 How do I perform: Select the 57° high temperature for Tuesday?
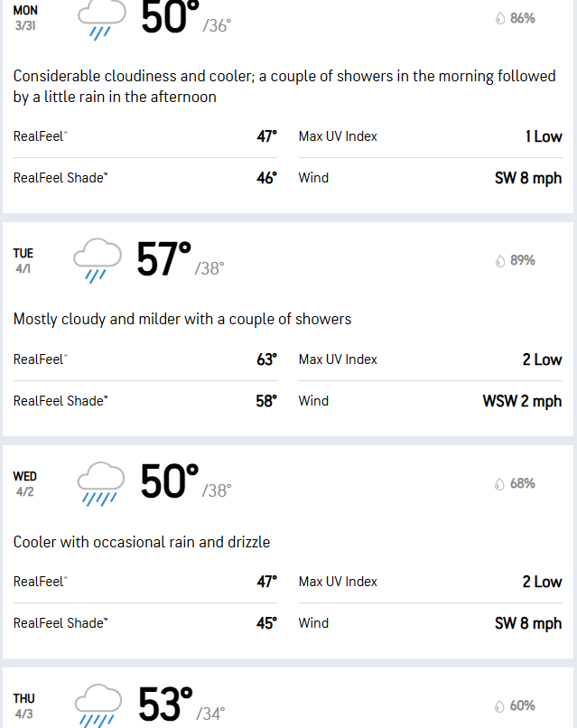tap(163, 259)
